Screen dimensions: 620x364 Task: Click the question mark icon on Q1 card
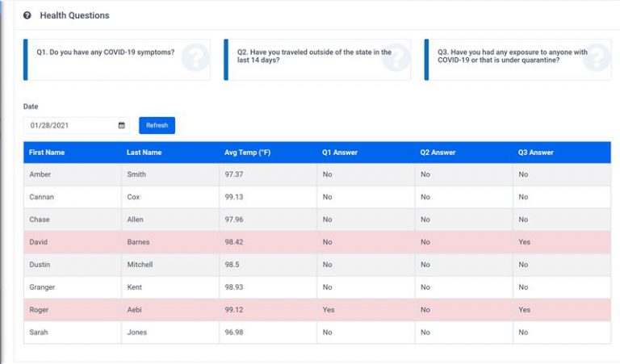click(195, 59)
